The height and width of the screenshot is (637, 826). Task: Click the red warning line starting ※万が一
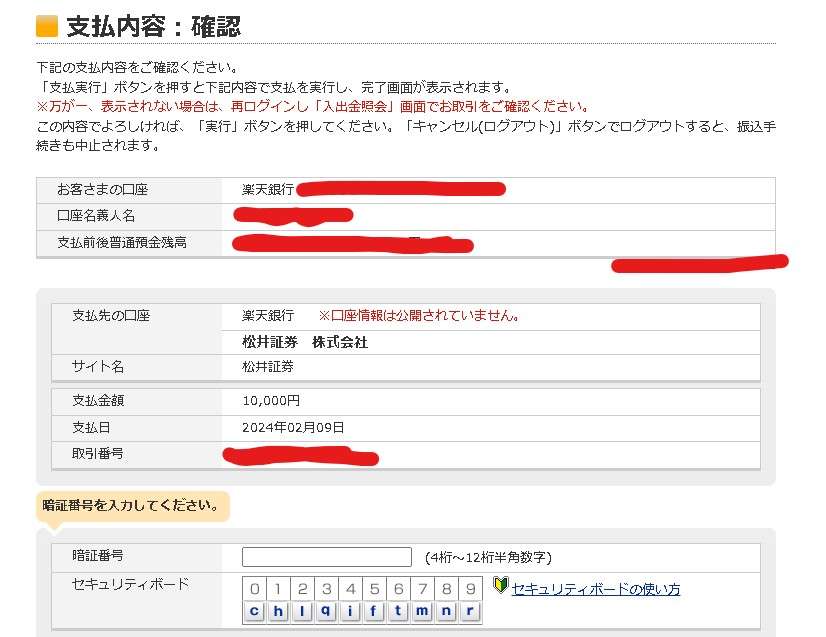[313, 106]
